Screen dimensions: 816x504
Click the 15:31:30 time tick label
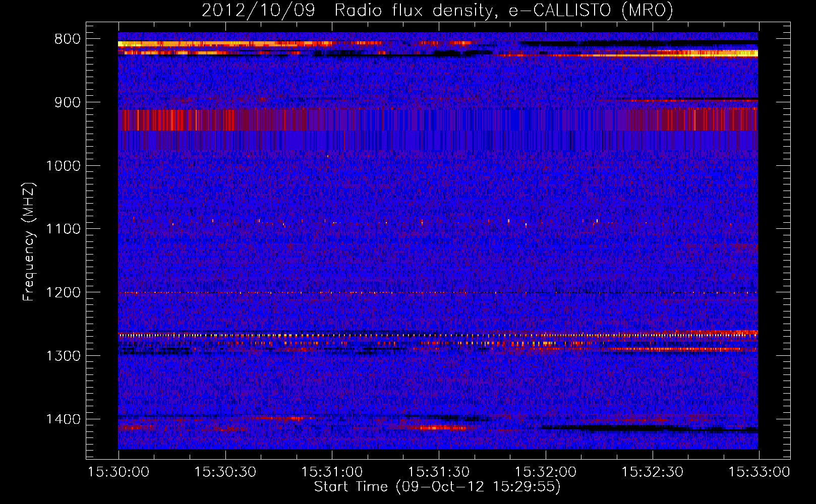439,472
